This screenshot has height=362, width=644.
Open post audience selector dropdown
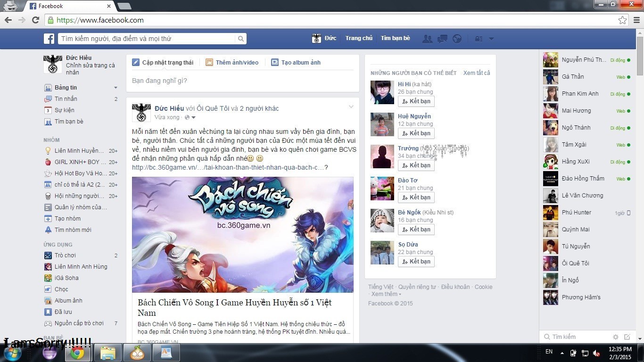[190, 117]
